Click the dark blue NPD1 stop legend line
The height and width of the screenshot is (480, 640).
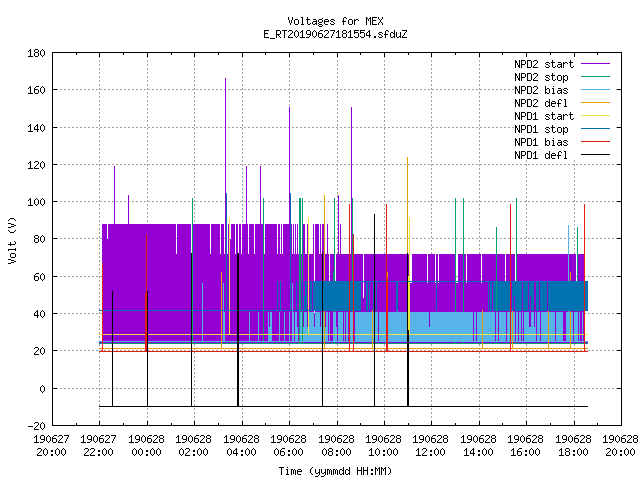point(596,129)
